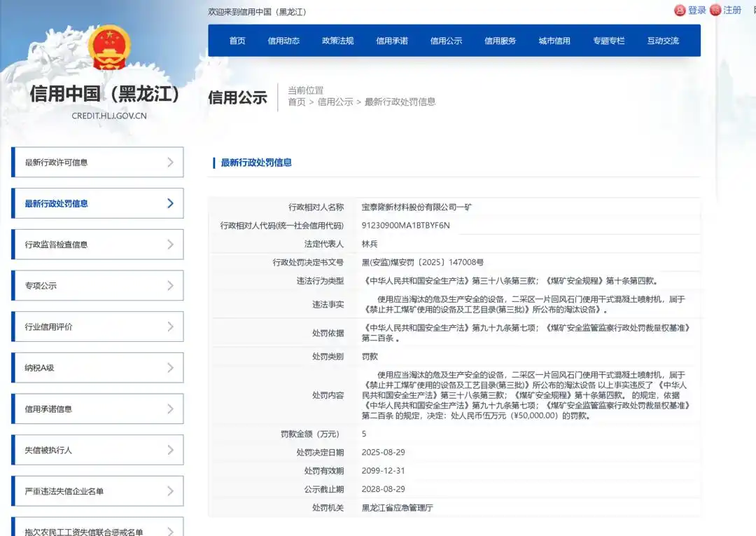Open the 互动交流 navigation item

coord(664,40)
